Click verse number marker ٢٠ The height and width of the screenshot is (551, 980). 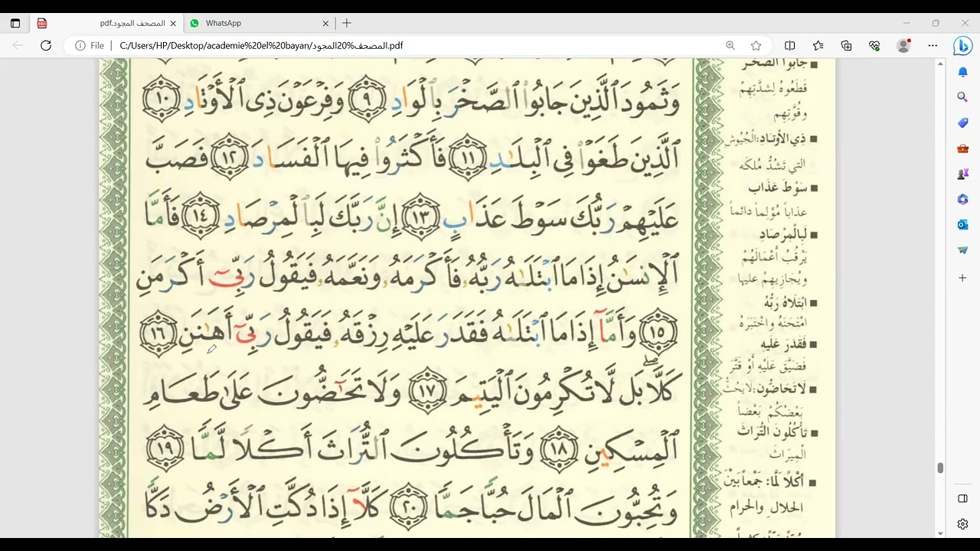coord(408,505)
